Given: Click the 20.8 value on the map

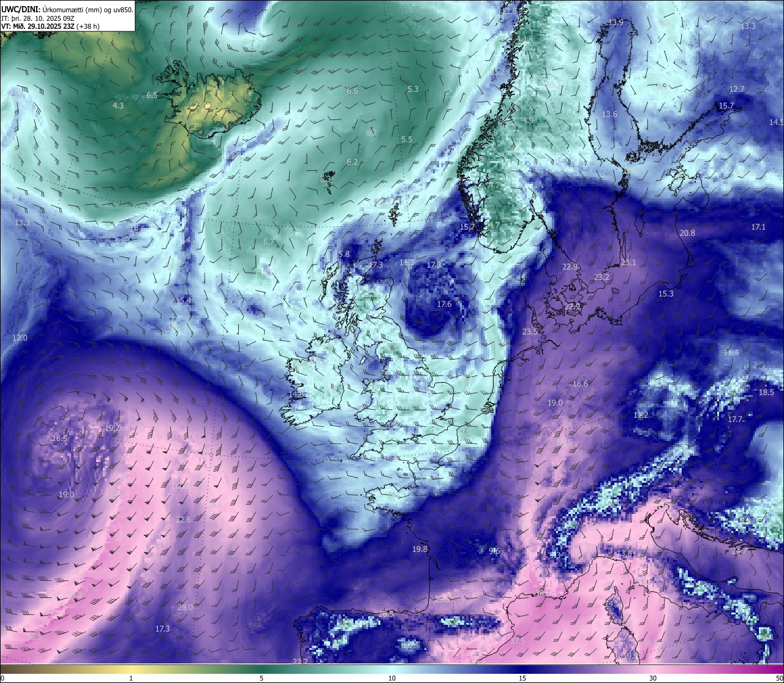Looking at the screenshot, I should pyautogui.click(x=688, y=233).
